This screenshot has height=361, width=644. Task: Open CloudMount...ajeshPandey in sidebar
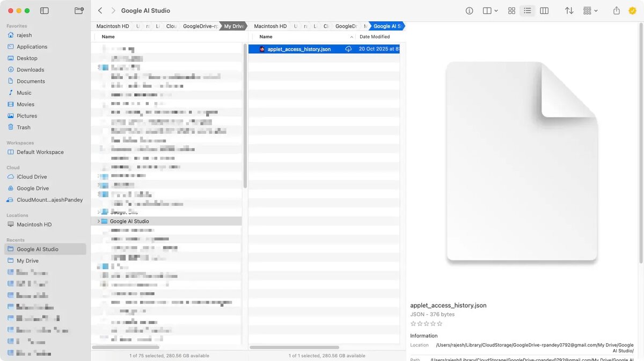(49, 200)
